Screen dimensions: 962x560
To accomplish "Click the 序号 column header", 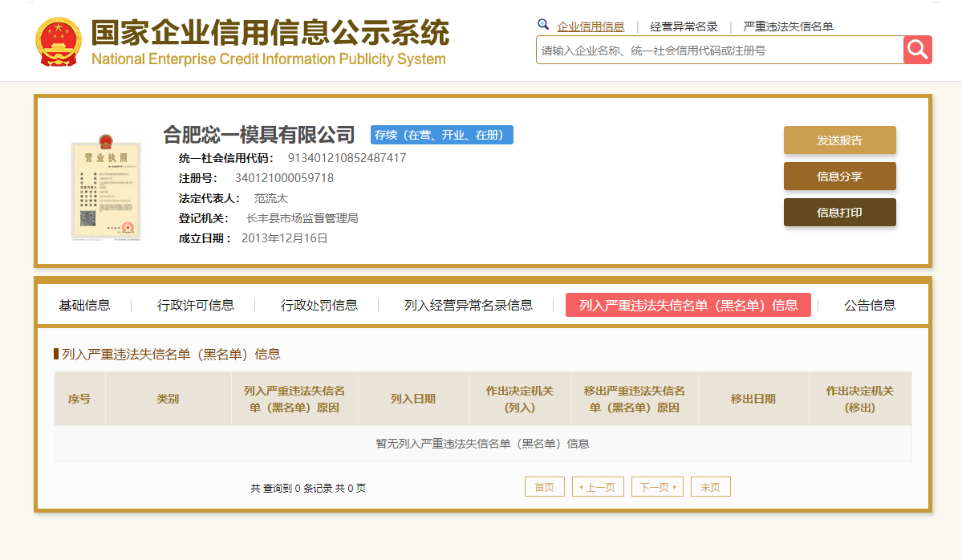I will [x=79, y=399].
